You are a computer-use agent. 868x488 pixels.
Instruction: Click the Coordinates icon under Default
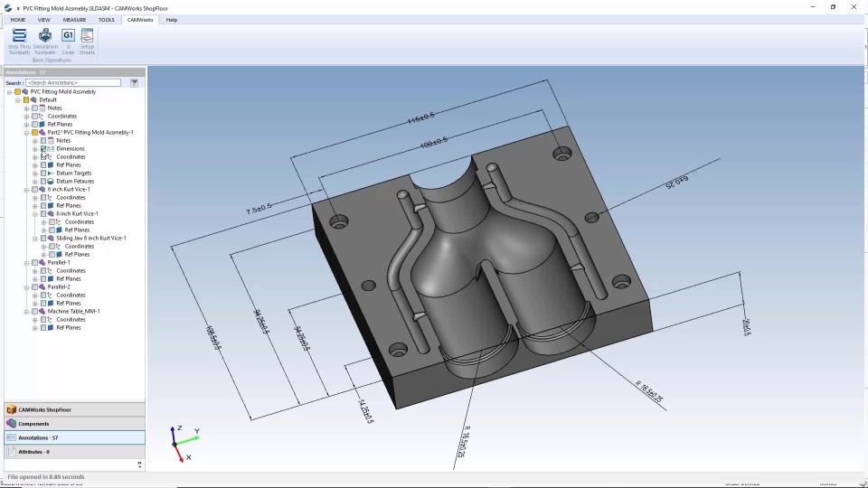point(42,117)
